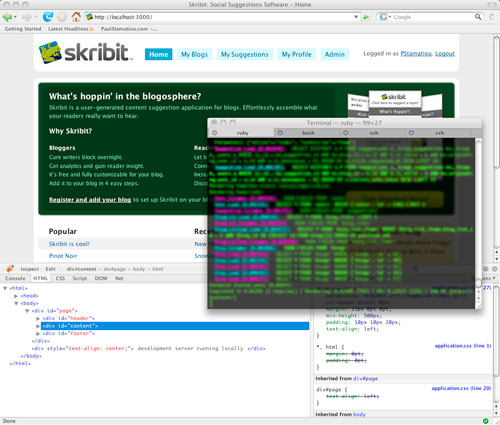Close the first ssh tab in Terminal

tap(346, 133)
